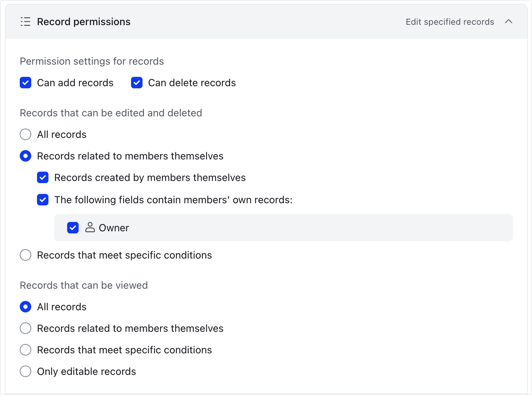Viewport: 532px width, 395px height.
Task: Select All records under viewable records
Action: (x=25, y=307)
